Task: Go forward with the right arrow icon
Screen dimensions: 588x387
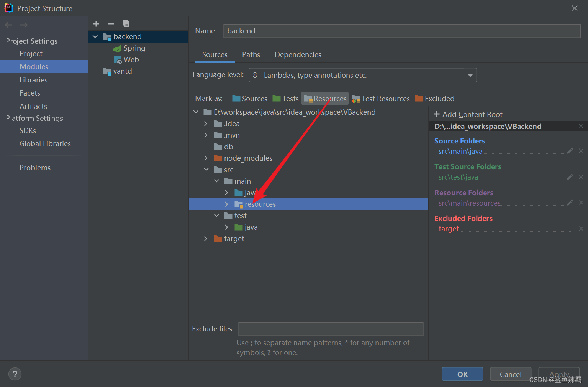Action: [x=24, y=25]
